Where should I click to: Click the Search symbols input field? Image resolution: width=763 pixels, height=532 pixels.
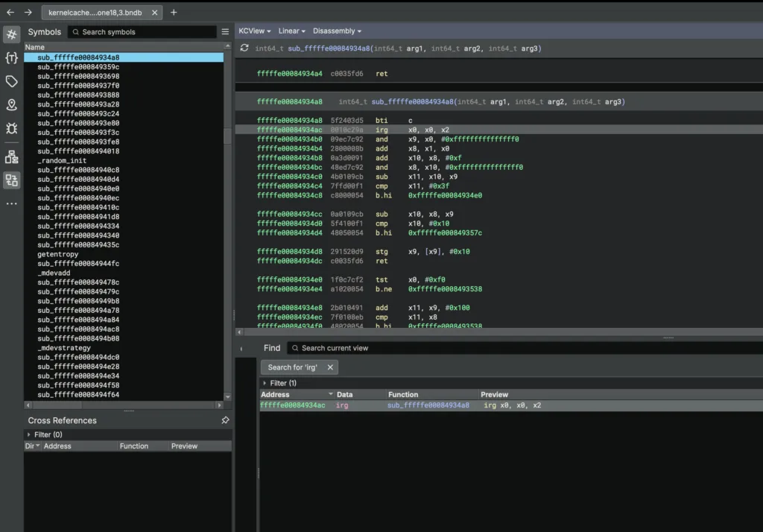pyautogui.click(x=142, y=31)
